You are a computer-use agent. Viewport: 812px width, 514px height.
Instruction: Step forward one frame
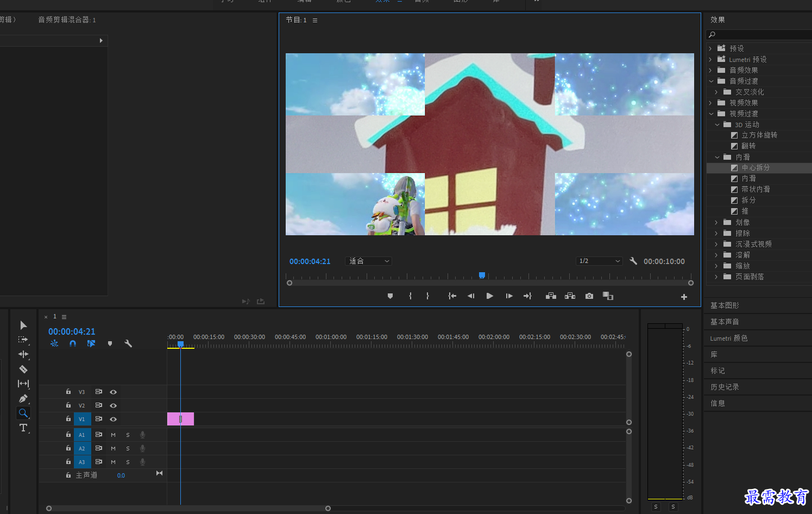509,296
